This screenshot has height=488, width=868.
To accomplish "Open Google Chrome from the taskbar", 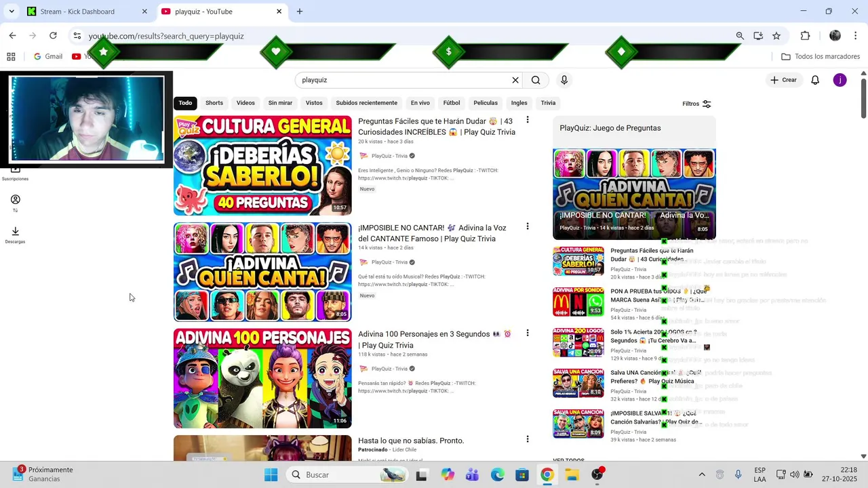I will [x=547, y=474].
